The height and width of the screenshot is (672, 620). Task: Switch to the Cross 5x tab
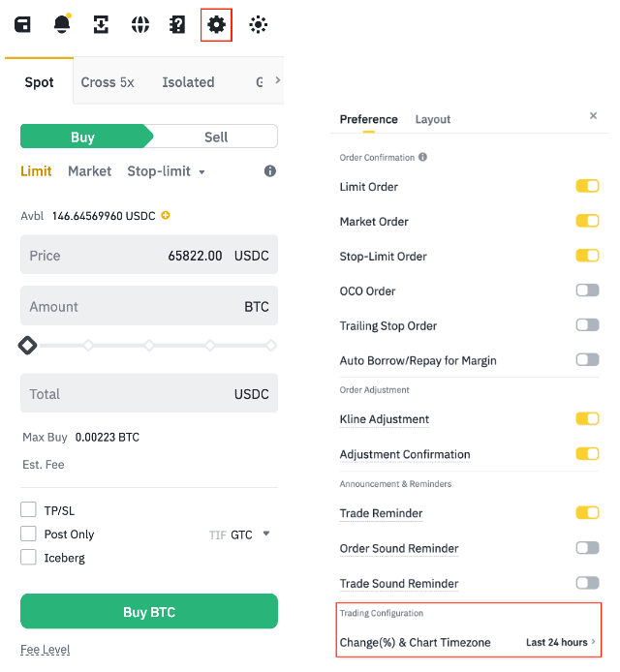[x=108, y=82]
